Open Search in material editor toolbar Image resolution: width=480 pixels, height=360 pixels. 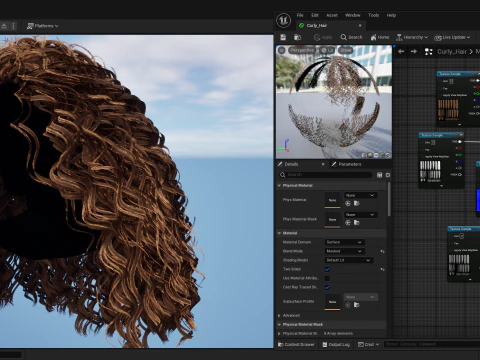point(351,37)
